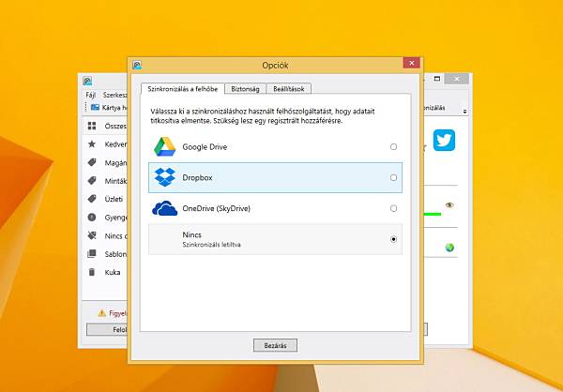The width and height of the screenshot is (563, 392).
Task: Select the Google Drive radio button
Action: (393, 147)
